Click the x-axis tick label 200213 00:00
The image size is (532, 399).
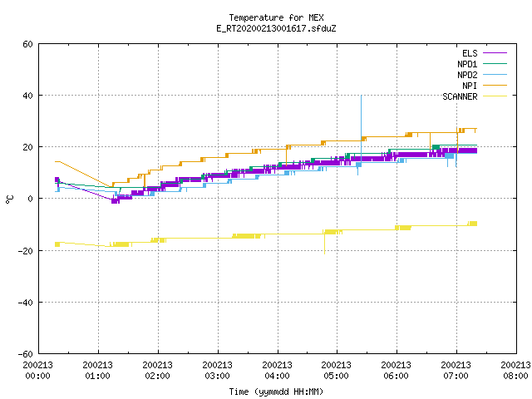[x=38, y=371]
